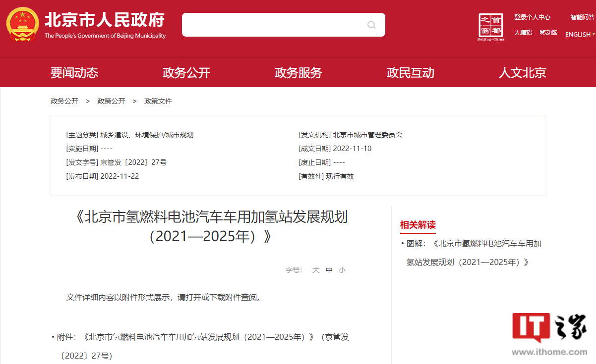Select the 要闻动态 navigation menu item

pyautogui.click(x=74, y=72)
